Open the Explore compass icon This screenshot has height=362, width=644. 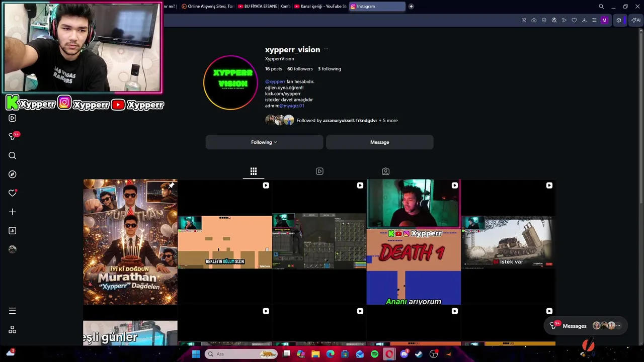coord(13,174)
